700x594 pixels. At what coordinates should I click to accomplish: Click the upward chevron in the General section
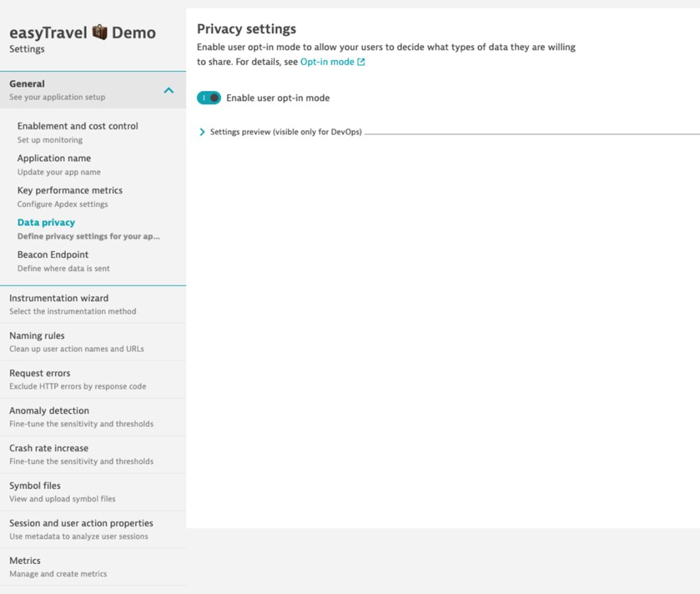point(169,90)
